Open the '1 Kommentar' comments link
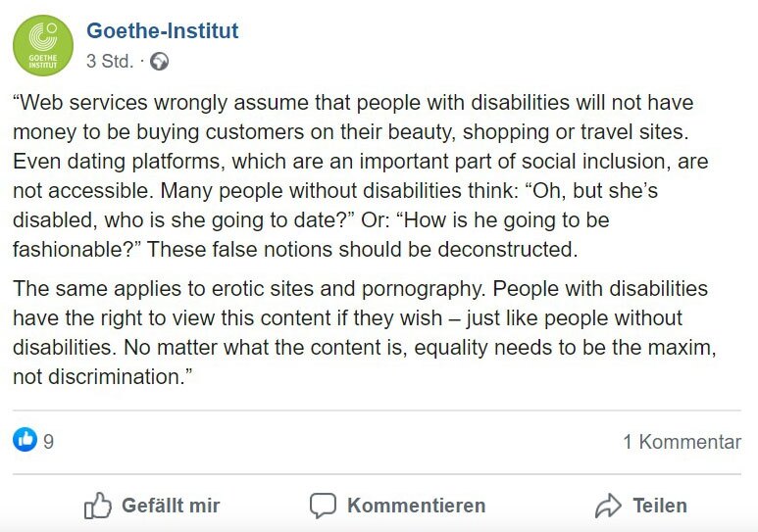 pos(682,442)
